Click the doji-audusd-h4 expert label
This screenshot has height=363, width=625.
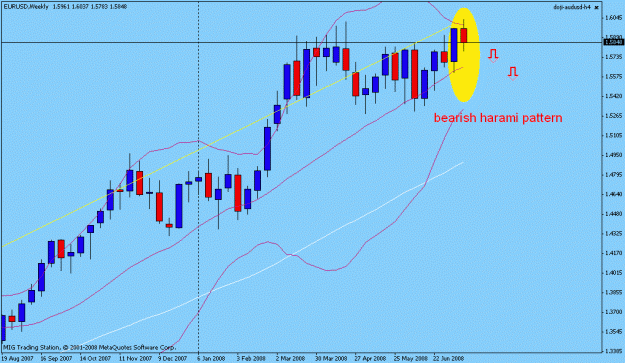[572, 7]
